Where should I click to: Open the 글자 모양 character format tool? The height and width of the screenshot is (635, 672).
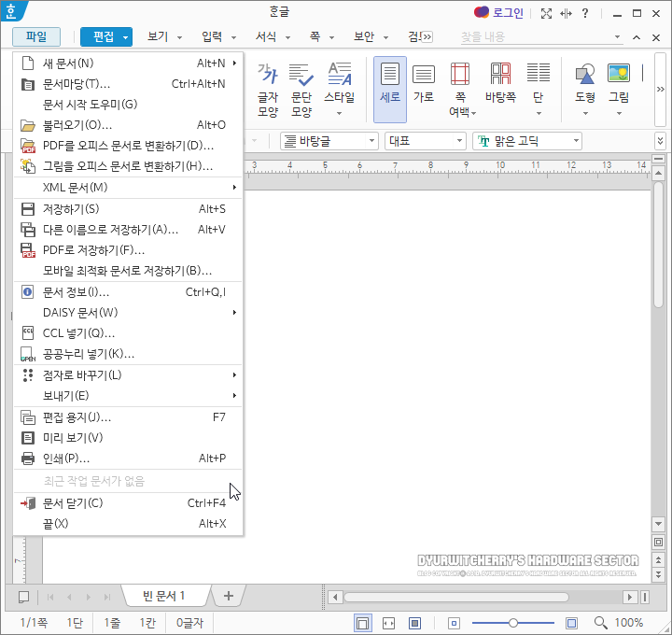268,90
